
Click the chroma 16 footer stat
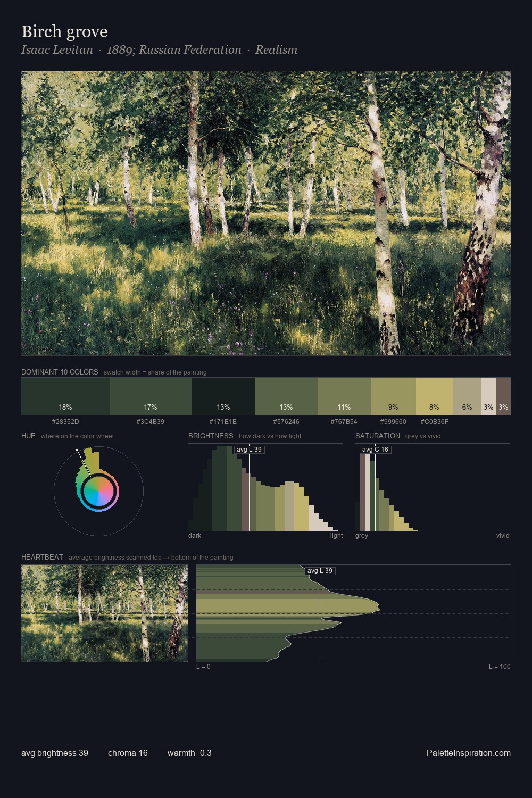(128, 753)
